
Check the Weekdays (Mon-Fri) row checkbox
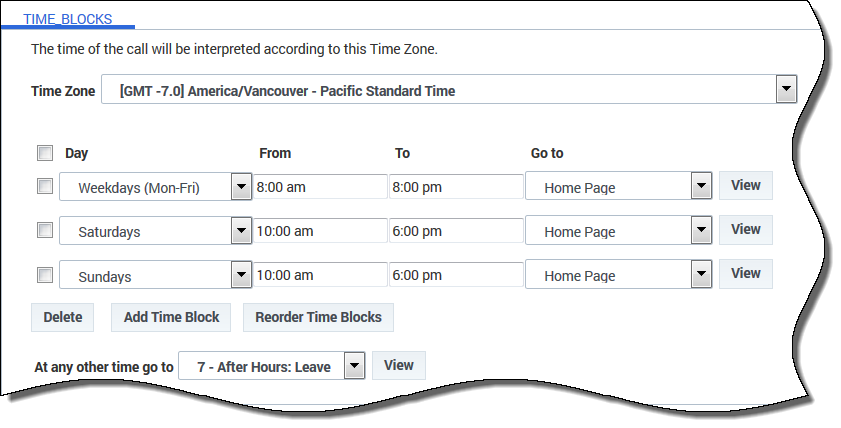(45, 186)
